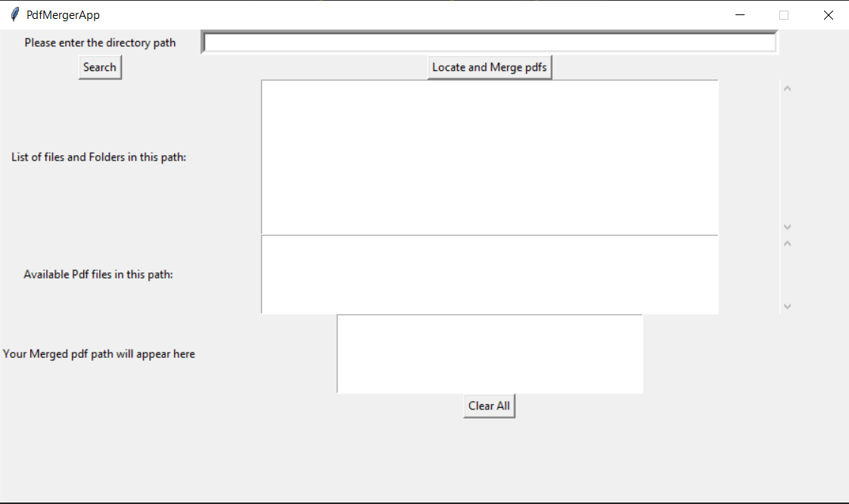Screen dimensions: 849x504
Task: Click the label reading Please enter the directory path
Action: (99, 42)
